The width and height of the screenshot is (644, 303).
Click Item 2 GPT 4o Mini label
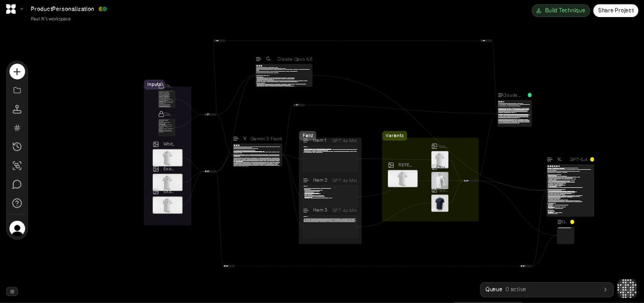pos(344,181)
